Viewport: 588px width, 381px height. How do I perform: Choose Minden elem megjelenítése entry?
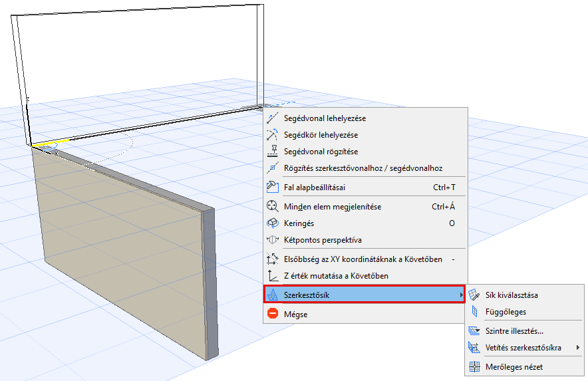tap(366, 206)
